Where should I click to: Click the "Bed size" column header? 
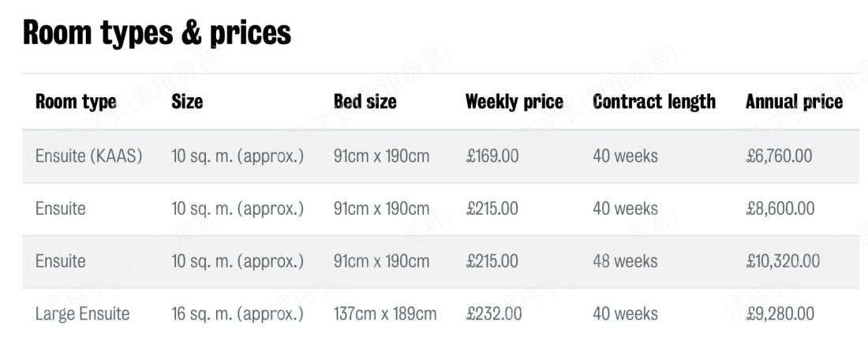(x=365, y=102)
